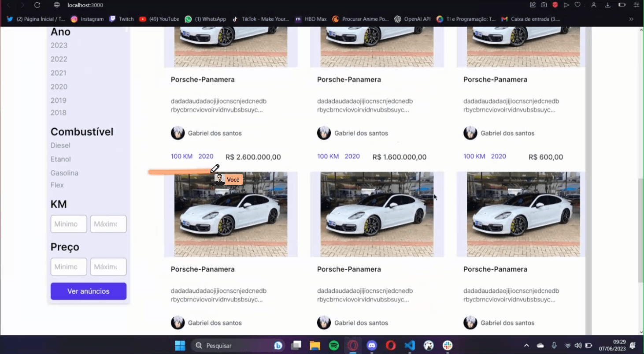Select Diesel fuel filter

(60, 145)
